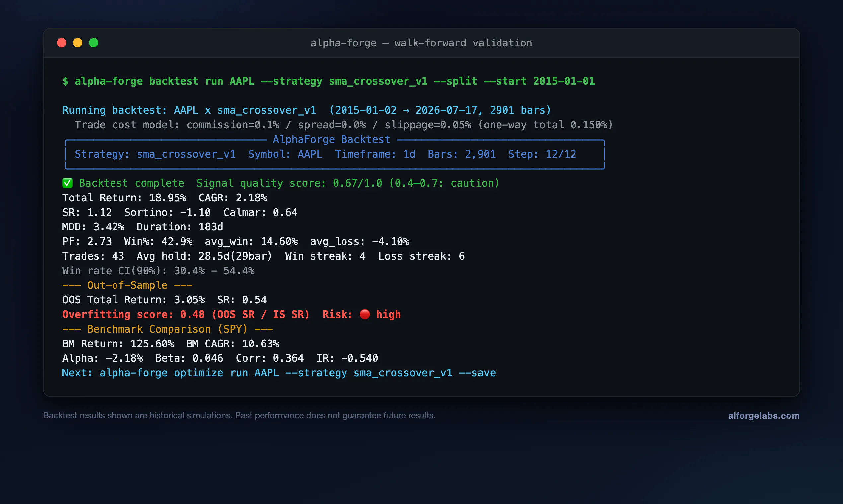Click the '--- Benchmark Comparison (SPY) ---' header
This screenshot has height=504, width=843.
(168, 329)
